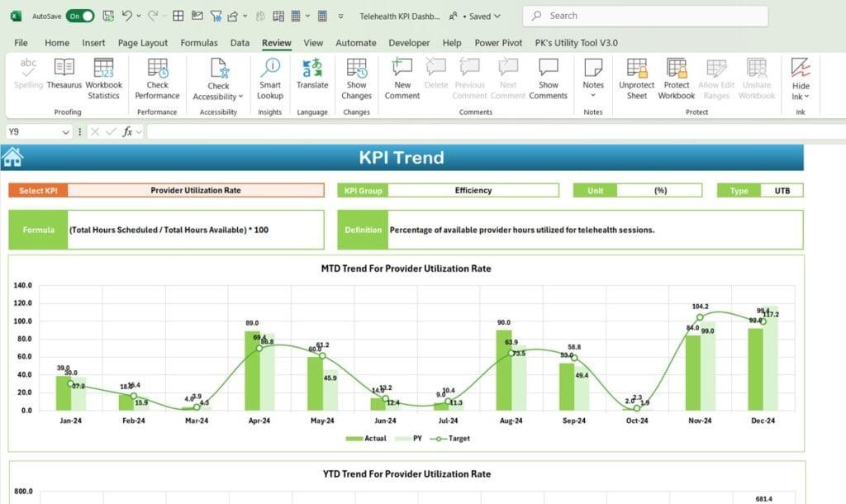Launch Check Performance
The width and height of the screenshot is (846, 504).
(x=156, y=78)
